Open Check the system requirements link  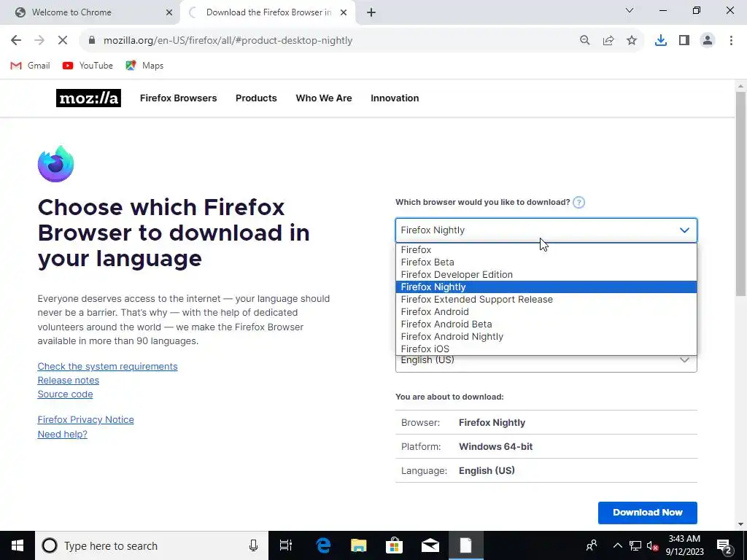point(108,366)
